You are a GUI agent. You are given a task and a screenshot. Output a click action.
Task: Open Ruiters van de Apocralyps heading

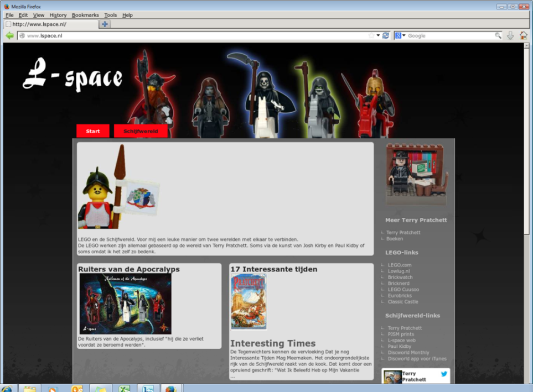pyautogui.click(x=129, y=269)
